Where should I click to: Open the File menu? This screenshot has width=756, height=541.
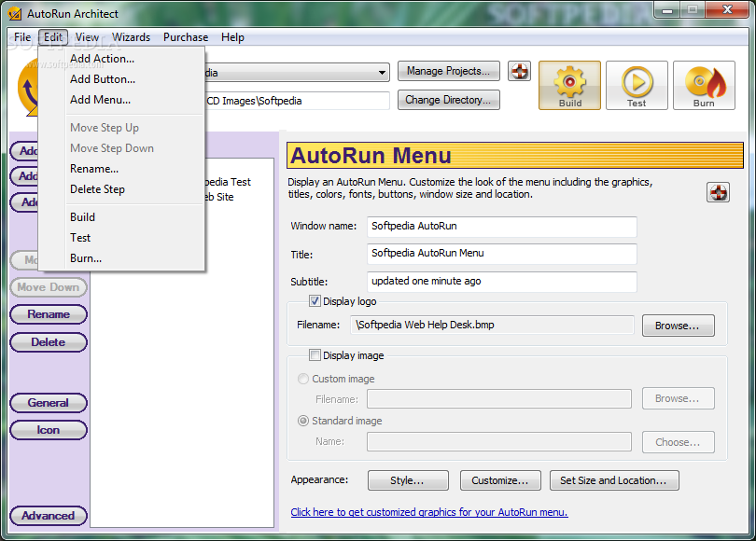pyautogui.click(x=22, y=37)
